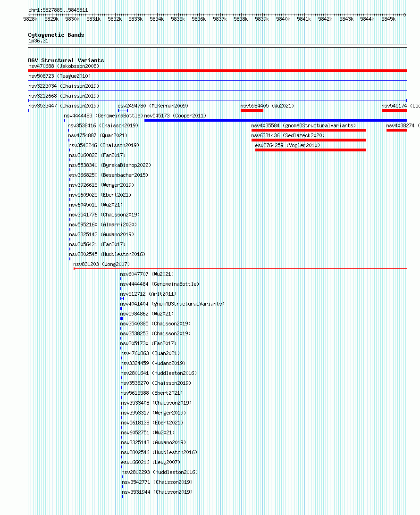The width and height of the screenshot is (420, 515).
Task: Open nsv4754887 (Quan2021) variant
Action: [x=98, y=135]
